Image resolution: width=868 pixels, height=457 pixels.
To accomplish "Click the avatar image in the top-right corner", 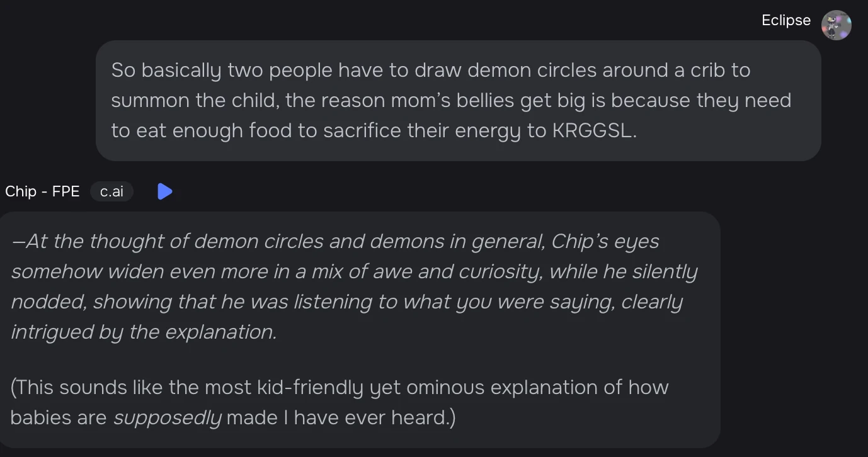I will coord(836,25).
